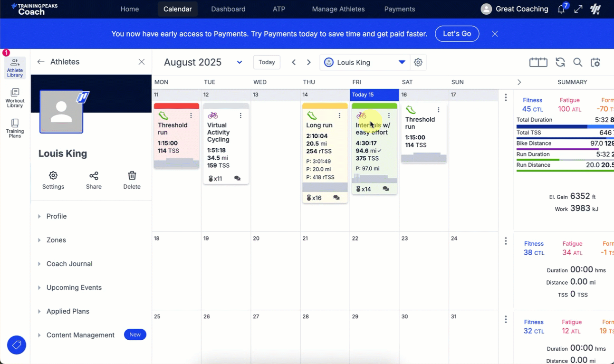Screen dimensions: 614x364
Task: Open calendar search magnifier
Action: pos(577,62)
